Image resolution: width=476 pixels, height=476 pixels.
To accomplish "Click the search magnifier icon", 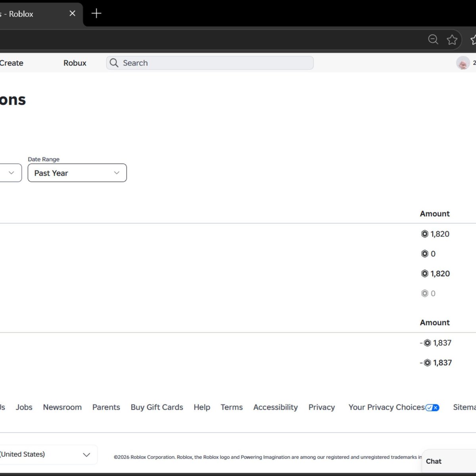I will tap(114, 63).
